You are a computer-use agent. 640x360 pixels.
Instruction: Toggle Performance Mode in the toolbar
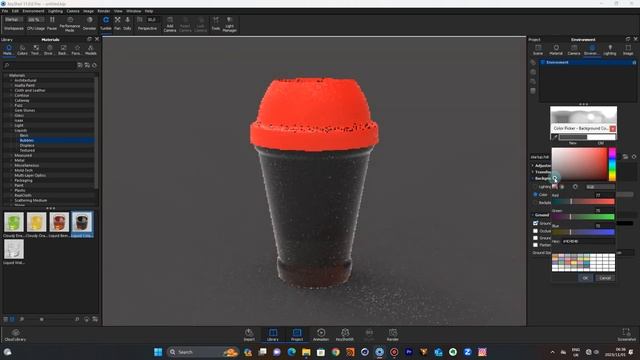click(x=70, y=24)
